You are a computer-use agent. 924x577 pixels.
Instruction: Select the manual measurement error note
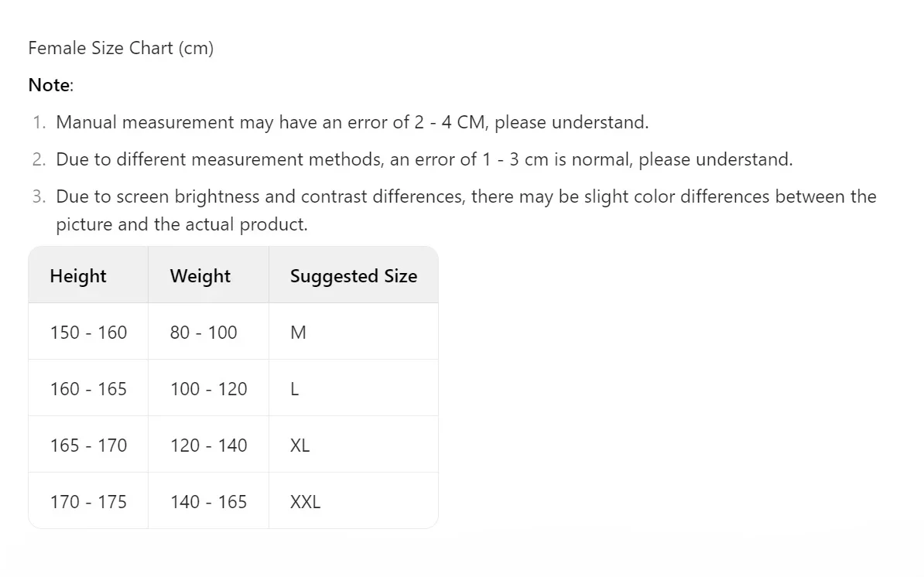coord(352,122)
